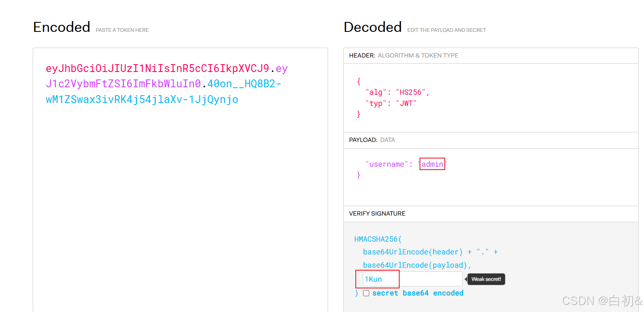Click the Encoded heading

click(62, 27)
